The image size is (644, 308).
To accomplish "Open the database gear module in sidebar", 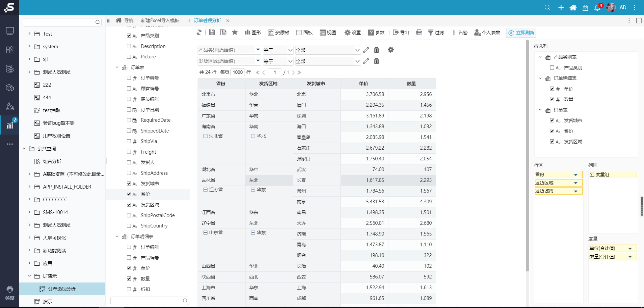I will 10,69.
